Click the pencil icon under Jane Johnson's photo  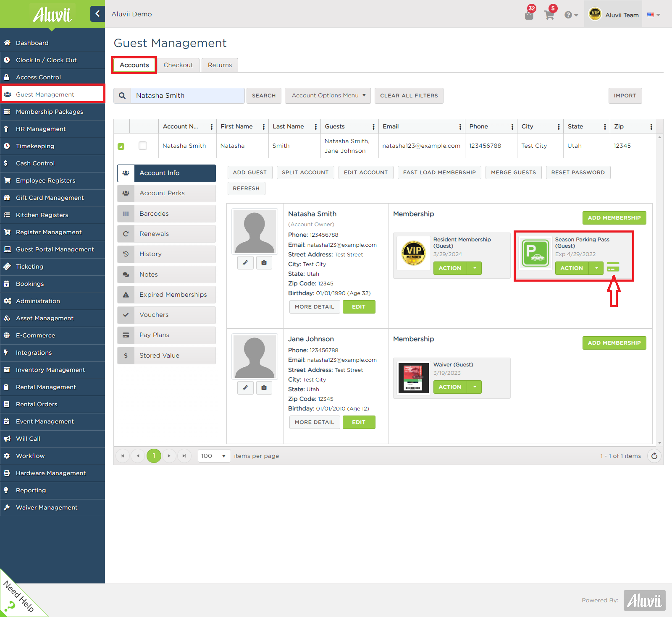point(245,388)
